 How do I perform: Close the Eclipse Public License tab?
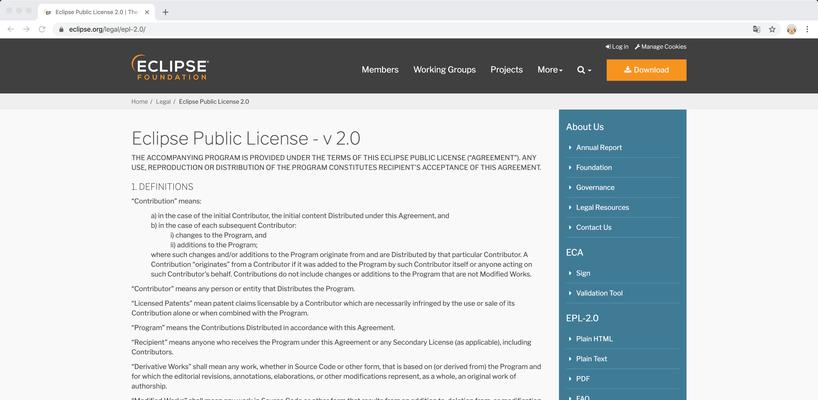coord(147,12)
